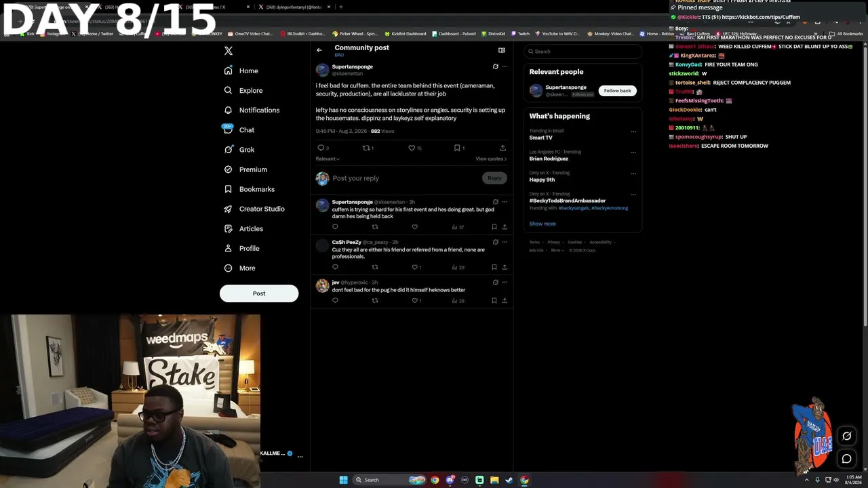Open the #BeckyTodsBrandAmbassador trend
Image resolution: width=868 pixels, height=488 pixels.
click(568, 201)
